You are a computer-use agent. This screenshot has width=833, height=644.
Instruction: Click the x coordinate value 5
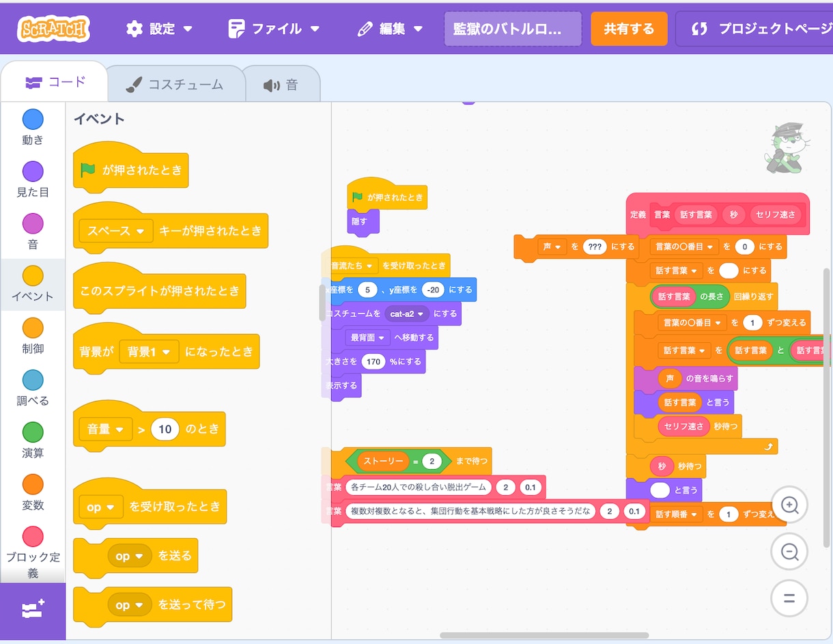coord(367,290)
